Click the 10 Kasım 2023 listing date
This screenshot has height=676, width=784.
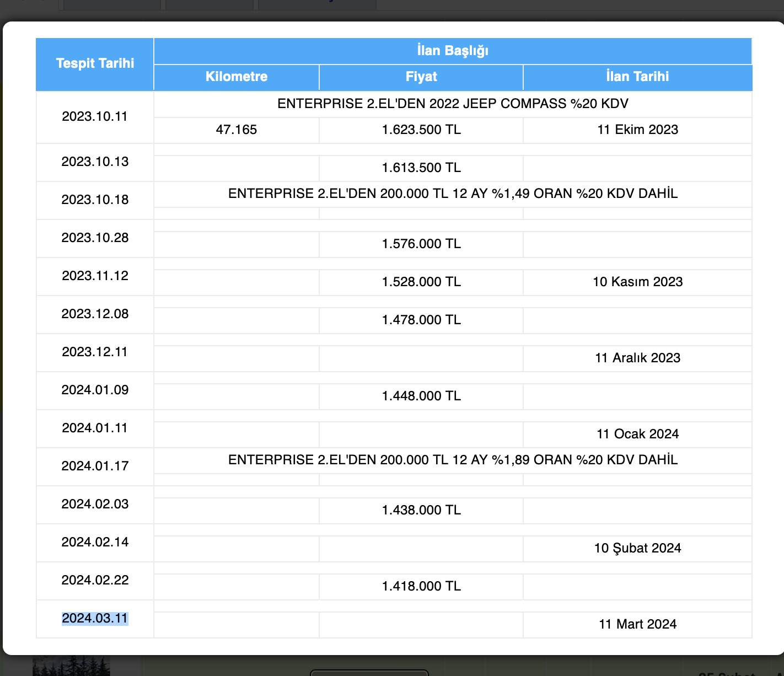click(x=637, y=282)
